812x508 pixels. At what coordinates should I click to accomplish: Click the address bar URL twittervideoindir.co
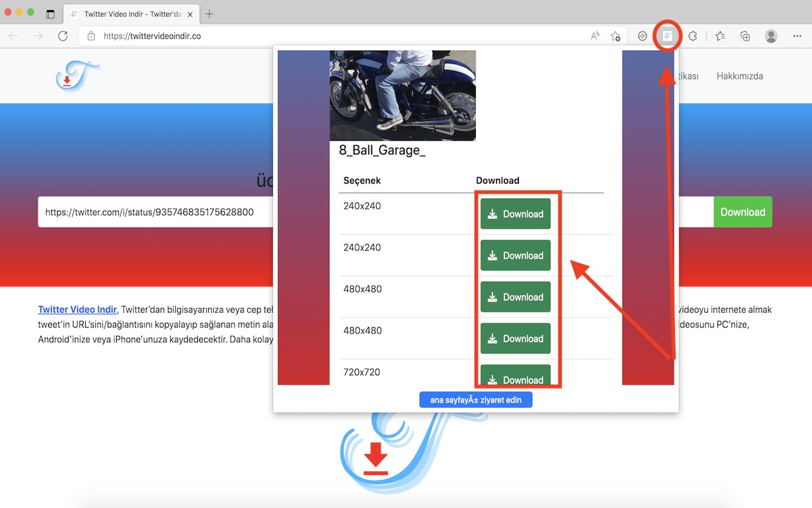coord(152,36)
